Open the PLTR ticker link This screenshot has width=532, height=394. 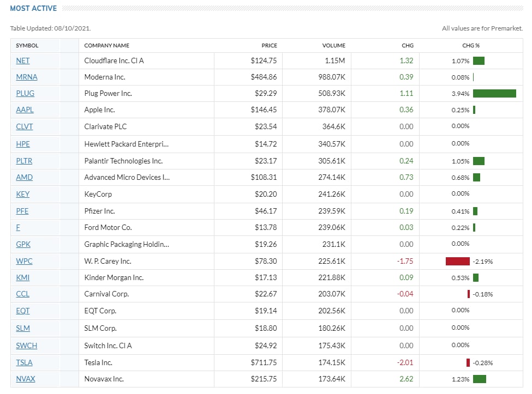click(x=24, y=161)
